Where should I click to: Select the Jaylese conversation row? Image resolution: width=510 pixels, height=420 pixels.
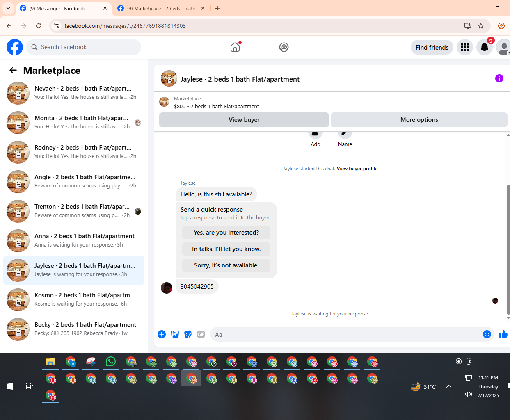(74, 270)
